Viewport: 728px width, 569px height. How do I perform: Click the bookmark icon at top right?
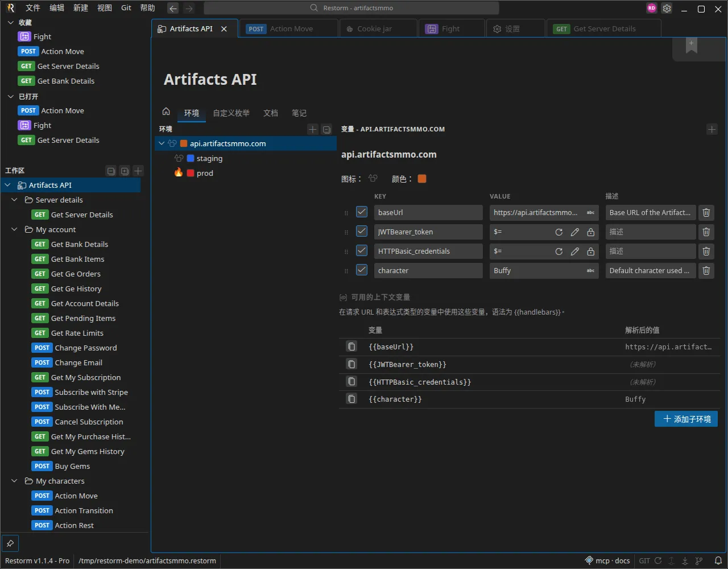point(691,47)
